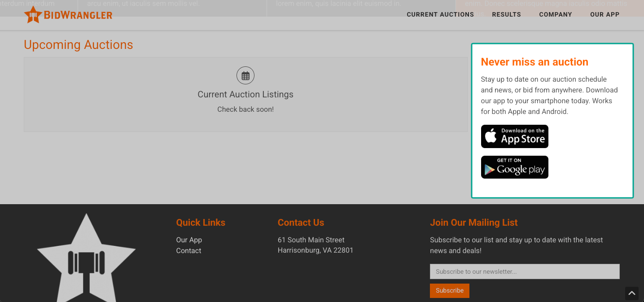Click the Upcoming Auctions heading
This screenshot has width=644, height=302.
click(x=79, y=45)
